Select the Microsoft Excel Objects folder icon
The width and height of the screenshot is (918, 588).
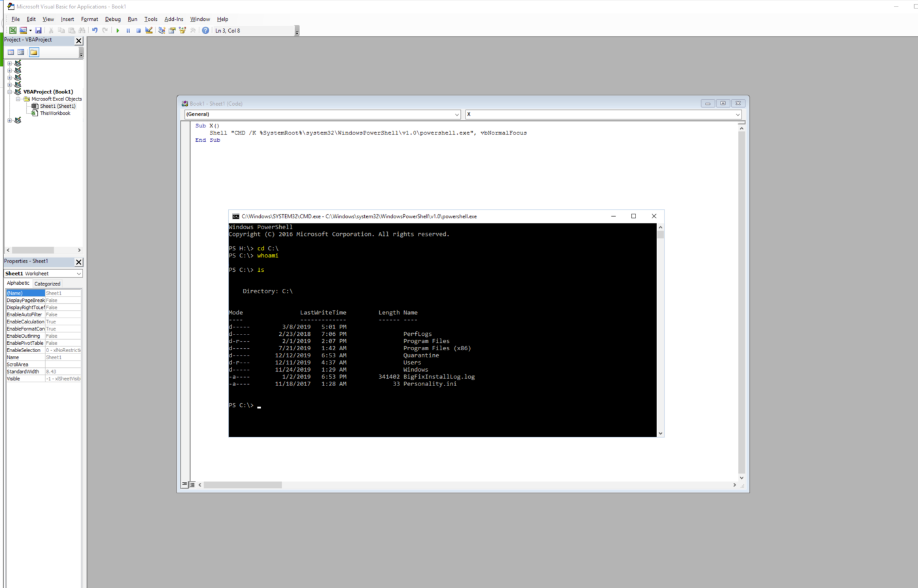pyautogui.click(x=27, y=99)
